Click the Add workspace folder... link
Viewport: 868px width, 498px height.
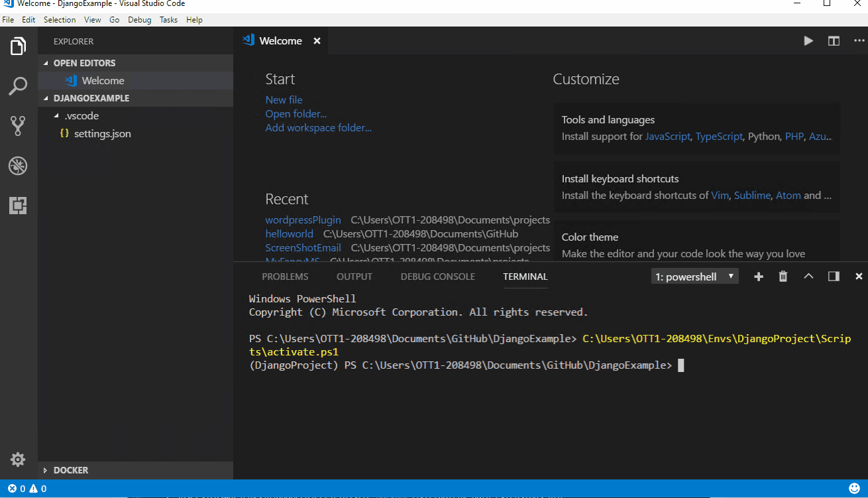pos(319,127)
